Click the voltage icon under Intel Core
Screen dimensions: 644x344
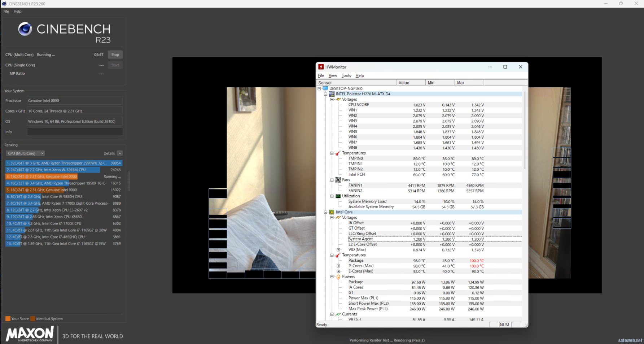[x=338, y=218]
